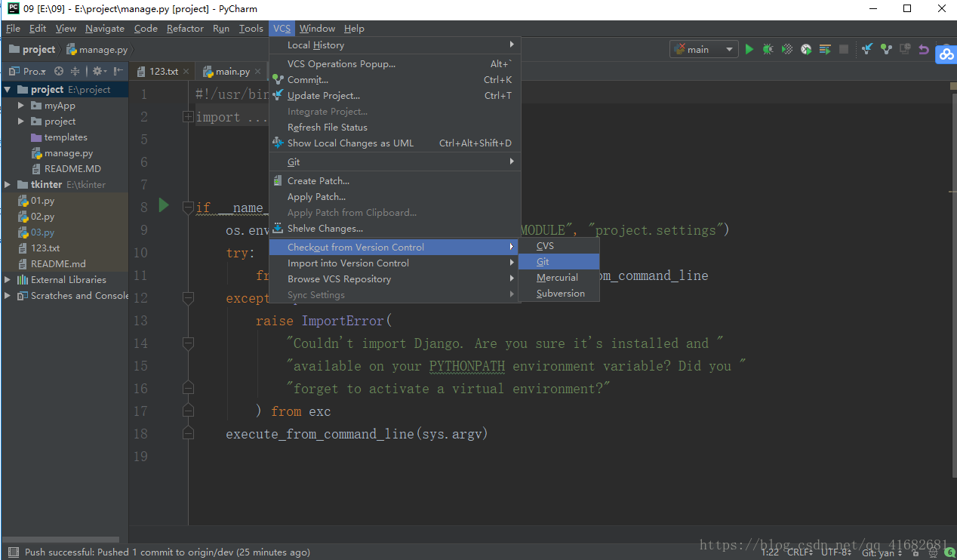Unfold the collapsed import block on line 2
This screenshot has width=957, height=560.
[188, 117]
